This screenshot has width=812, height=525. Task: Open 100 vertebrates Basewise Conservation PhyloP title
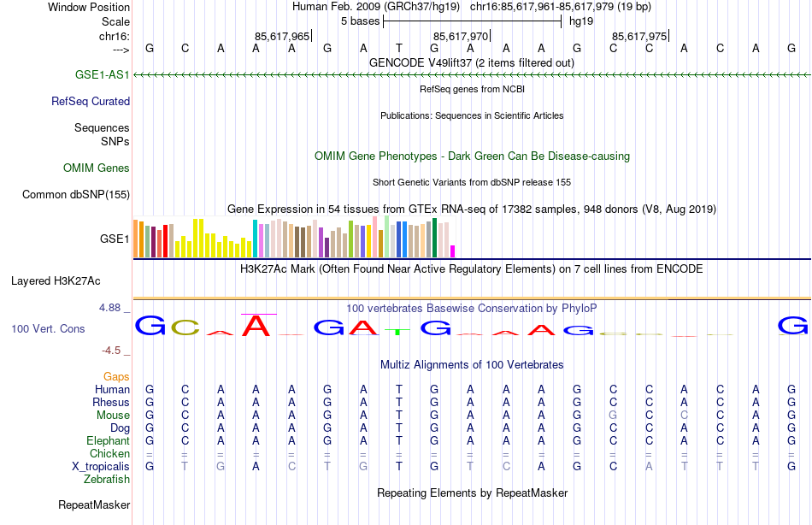pos(472,309)
